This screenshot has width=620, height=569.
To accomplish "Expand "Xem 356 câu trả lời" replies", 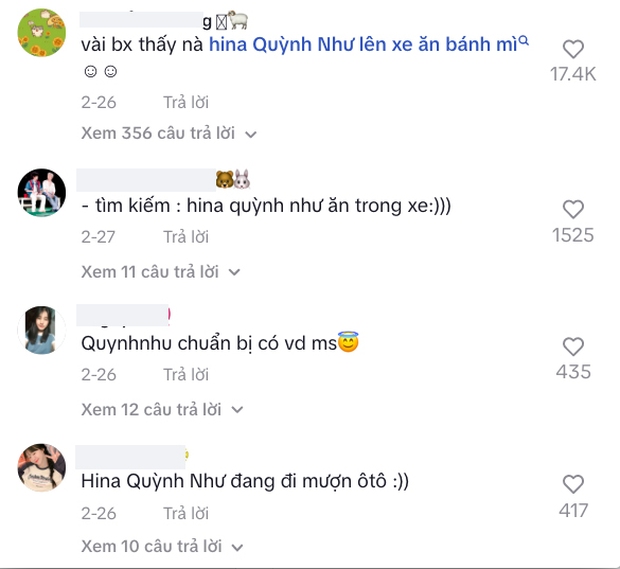I will (169, 133).
